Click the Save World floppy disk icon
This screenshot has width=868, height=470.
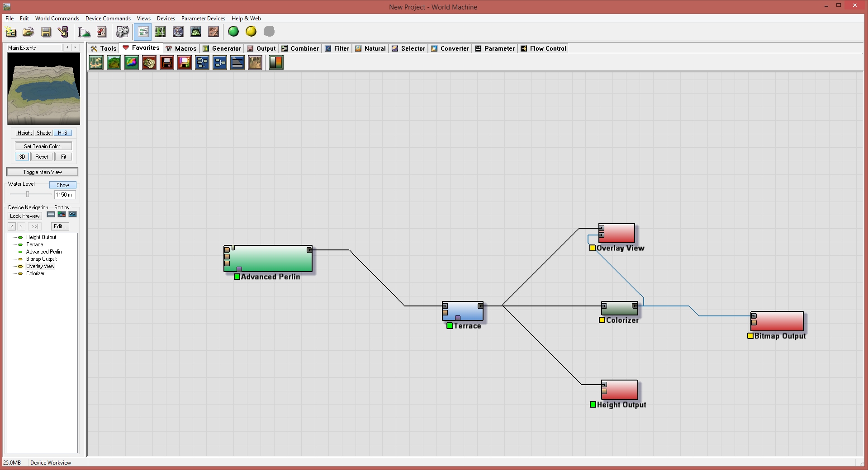[46, 32]
